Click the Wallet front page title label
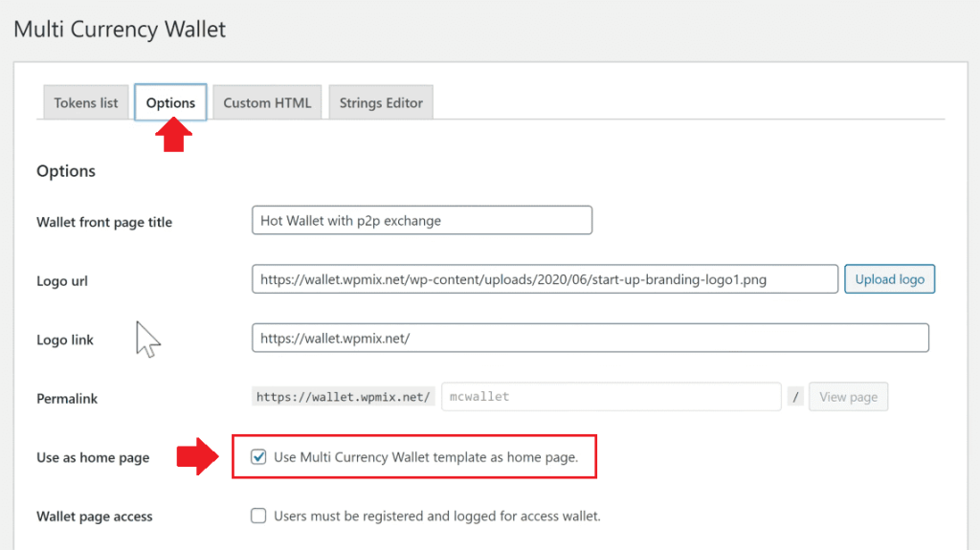Viewport: 980px width, 550px height. (104, 222)
